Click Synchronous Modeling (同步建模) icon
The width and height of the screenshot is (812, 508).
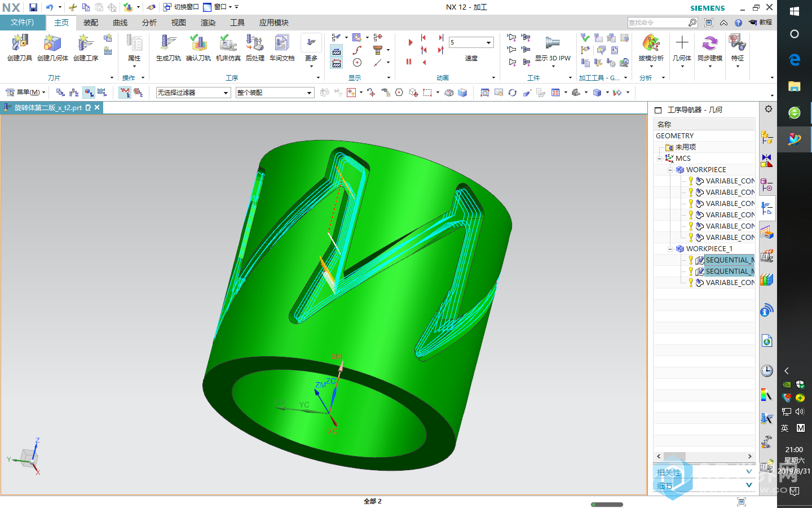709,43
